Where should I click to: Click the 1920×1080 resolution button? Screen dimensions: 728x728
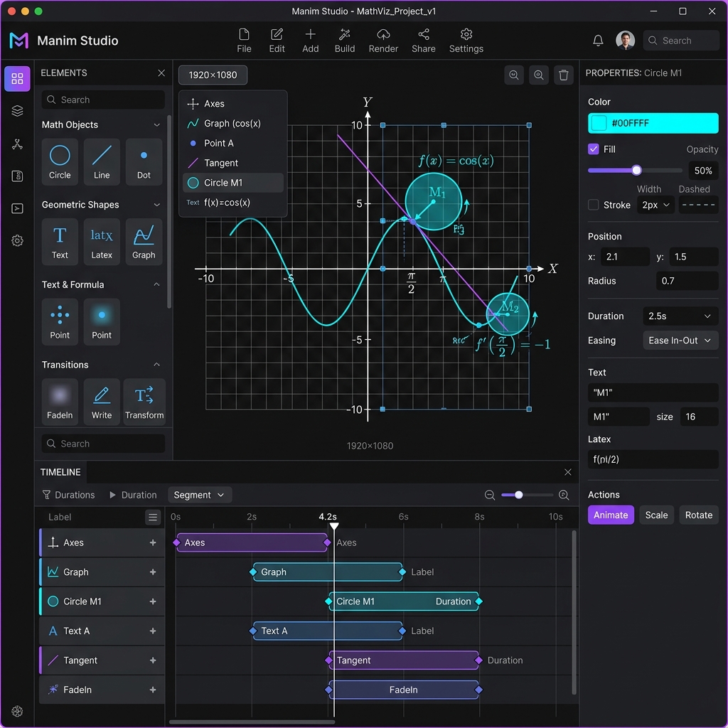click(213, 75)
